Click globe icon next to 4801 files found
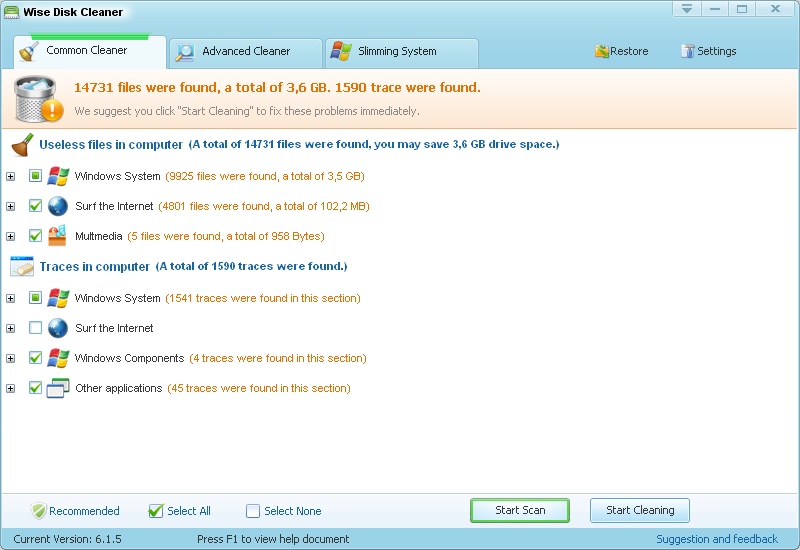800x550 pixels. point(58,206)
